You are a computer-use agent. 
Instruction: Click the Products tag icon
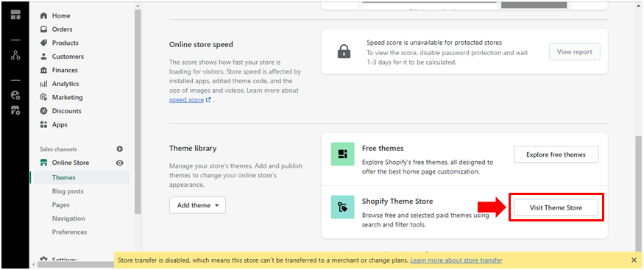43,43
